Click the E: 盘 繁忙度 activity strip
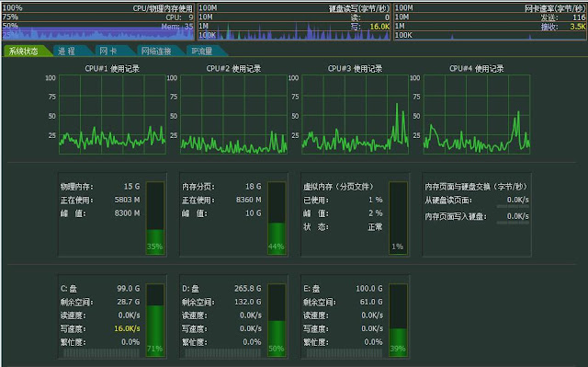Image resolution: width=588 pixels, height=367 pixels. click(x=345, y=352)
